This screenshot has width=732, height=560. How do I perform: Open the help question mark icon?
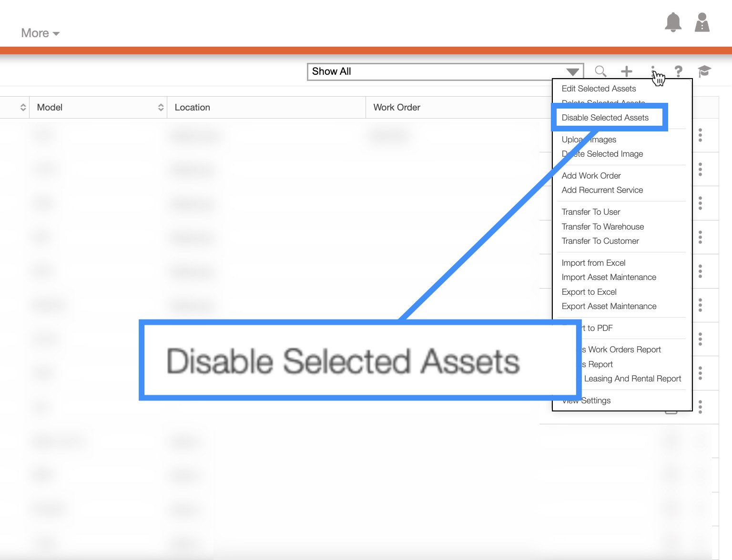678,71
